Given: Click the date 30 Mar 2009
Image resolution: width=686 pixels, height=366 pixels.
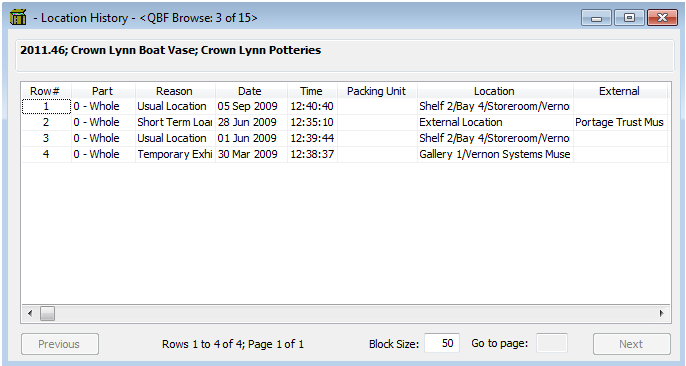Looking at the screenshot, I should tap(251, 154).
